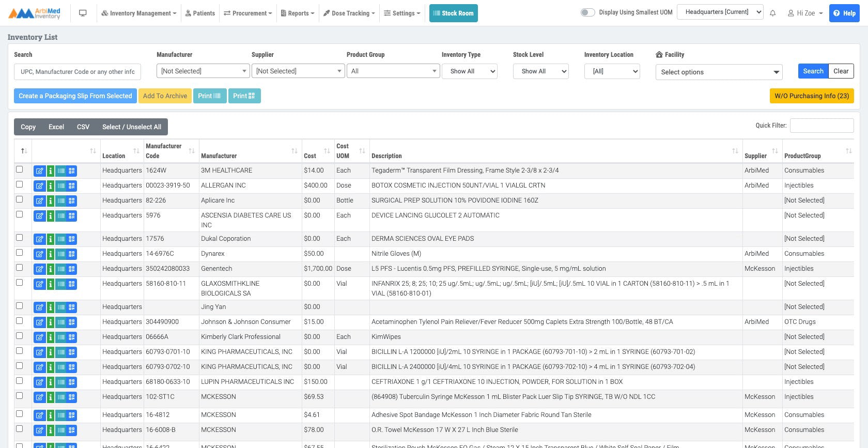Export the table with Excel button
The width and height of the screenshot is (868, 448).
click(x=56, y=127)
